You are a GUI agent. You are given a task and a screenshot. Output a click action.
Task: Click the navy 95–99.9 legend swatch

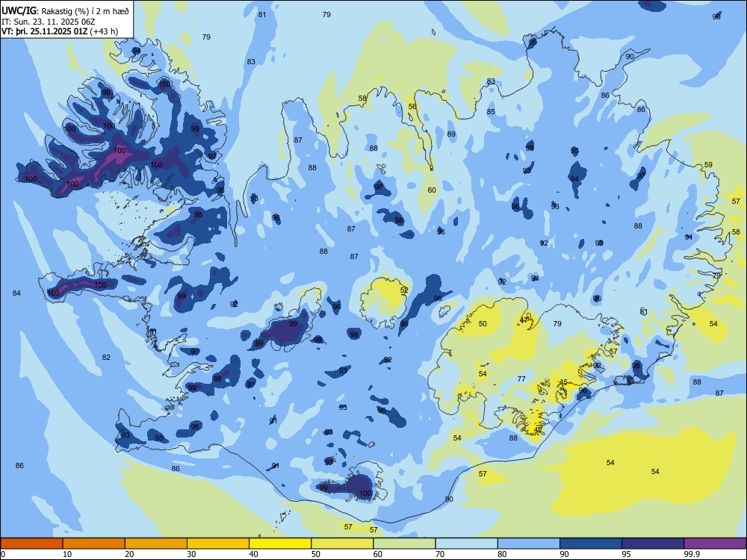(653, 544)
